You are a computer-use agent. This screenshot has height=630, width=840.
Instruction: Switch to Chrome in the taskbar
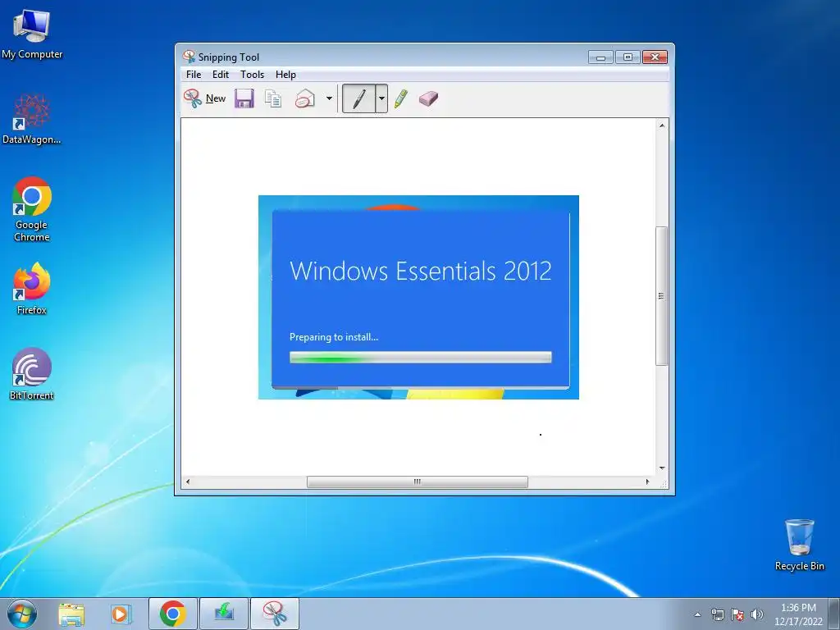pos(172,614)
